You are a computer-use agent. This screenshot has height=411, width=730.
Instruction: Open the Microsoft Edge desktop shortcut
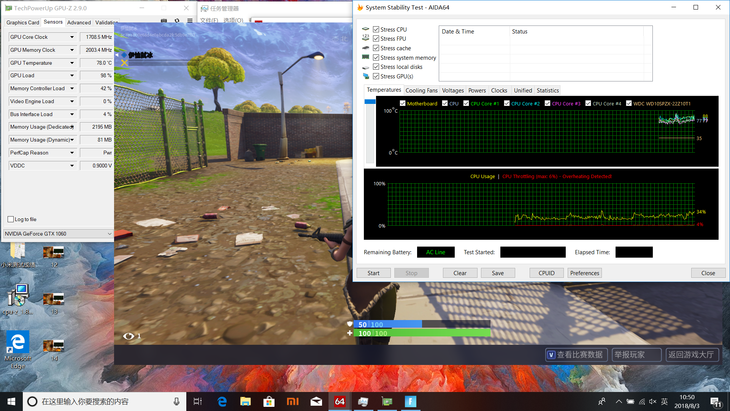click(x=17, y=350)
